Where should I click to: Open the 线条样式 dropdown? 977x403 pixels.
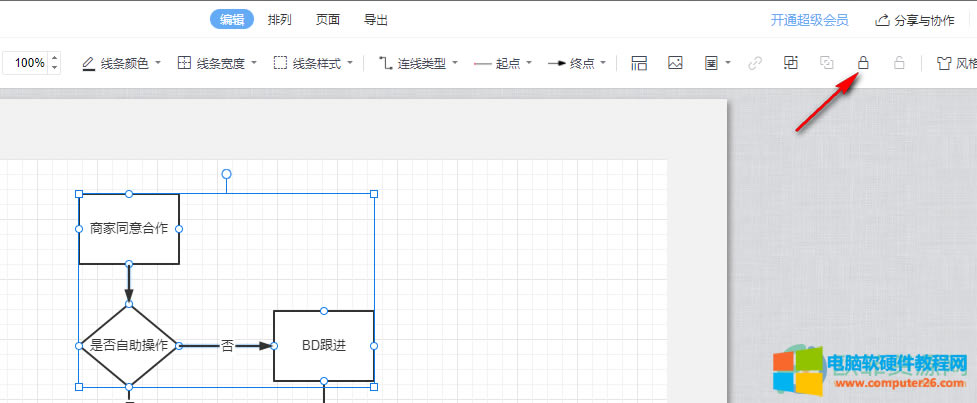(x=314, y=63)
